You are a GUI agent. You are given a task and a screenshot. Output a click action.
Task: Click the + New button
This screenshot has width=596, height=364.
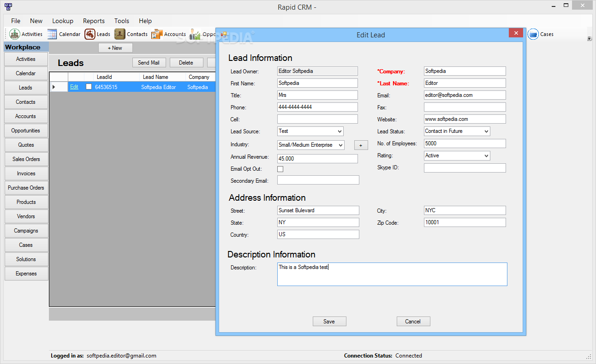coord(115,48)
